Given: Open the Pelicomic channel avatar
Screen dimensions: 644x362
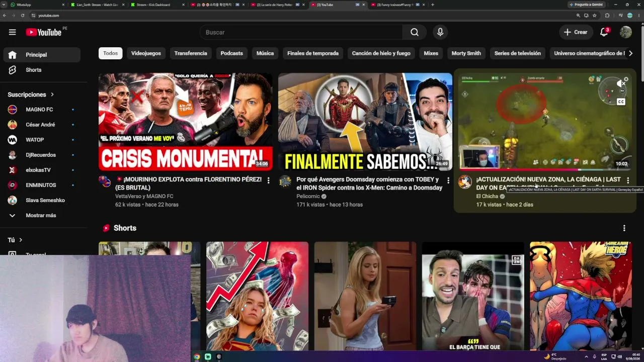Looking at the screenshot, I should pyautogui.click(x=285, y=182).
